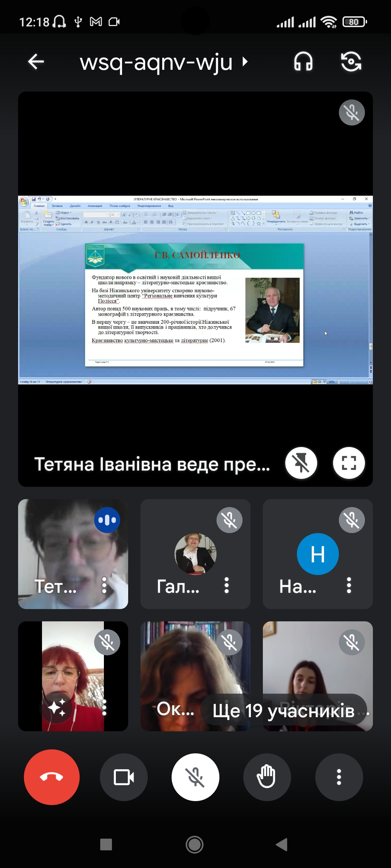This screenshot has width=391, height=868.
Task: Open recent apps with the square button
Action: [106, 845]
